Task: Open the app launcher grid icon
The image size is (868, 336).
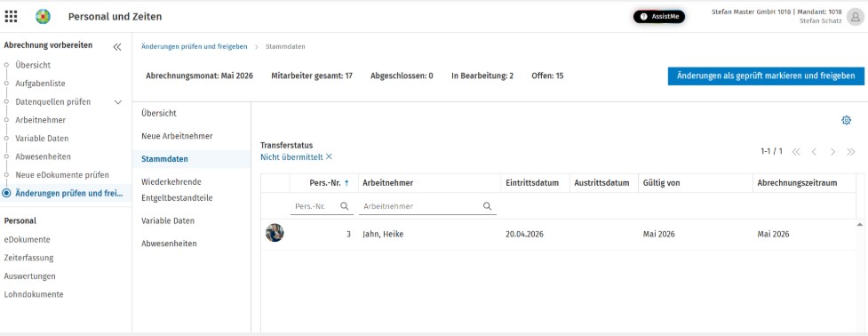Action: [x=11, y=17]
